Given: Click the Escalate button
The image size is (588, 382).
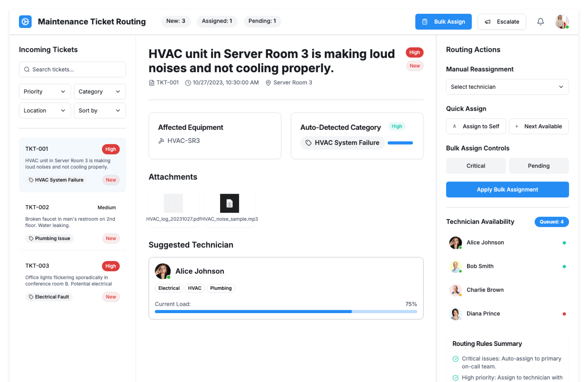Looking at the screenshot, I should (x=502, y=22).
